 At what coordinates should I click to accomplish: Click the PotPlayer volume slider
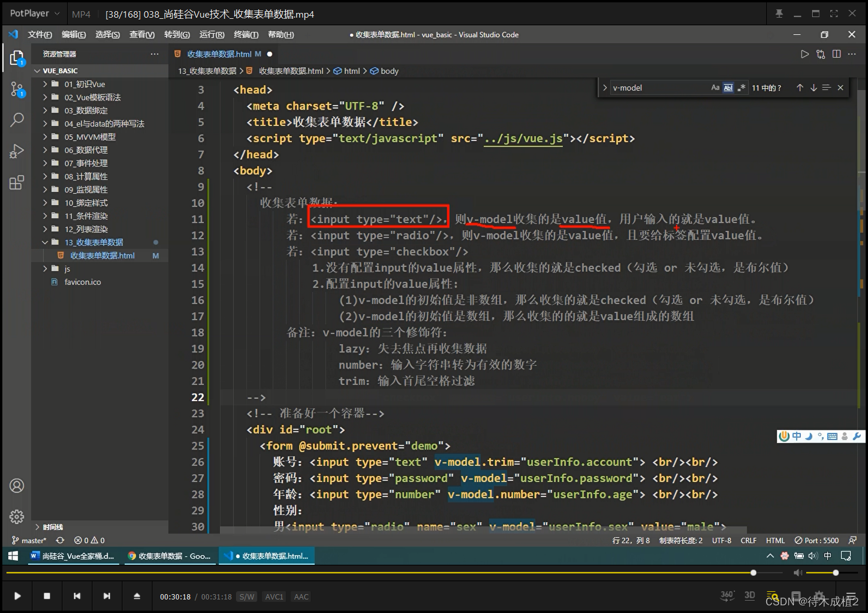pyautogui.click(x=830, y=572)
